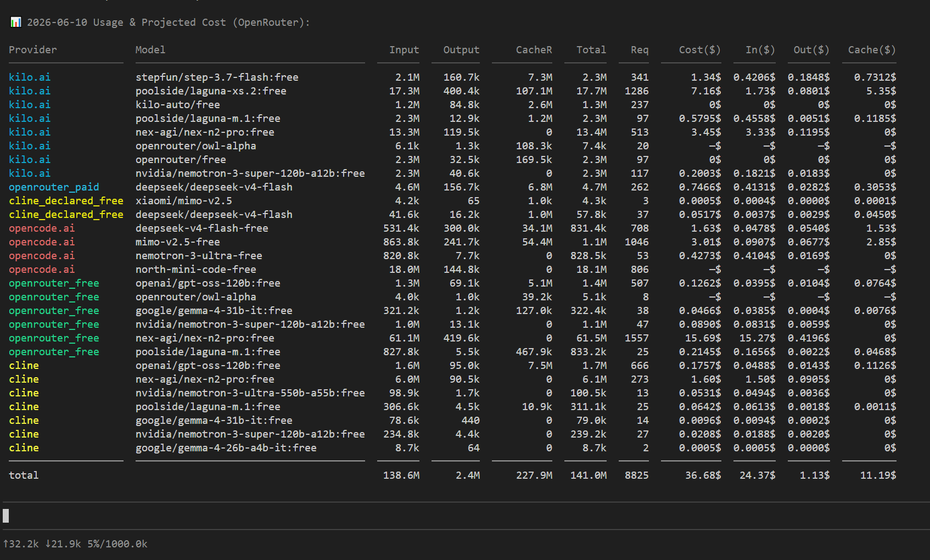Click model 'google/gemma-4-26b-a4b-it:free'
This screenshot has height=560, width=930.
point(226,448)
